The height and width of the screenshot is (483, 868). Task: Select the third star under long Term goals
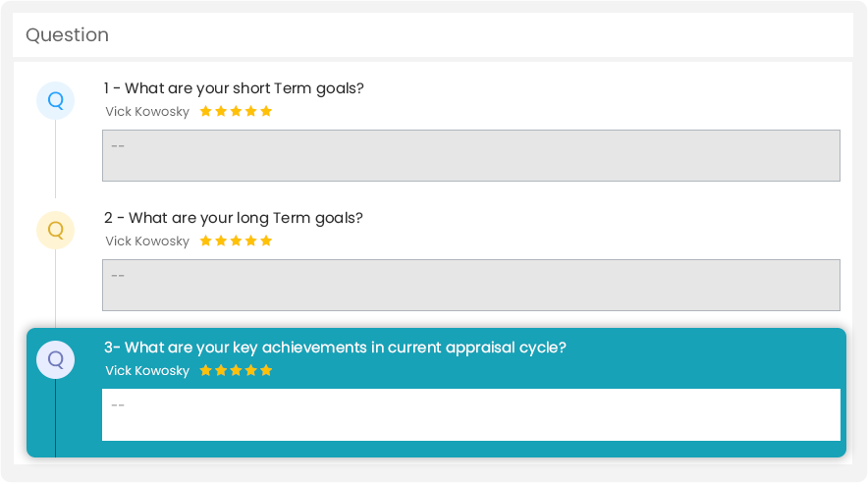tap(236, 241)
